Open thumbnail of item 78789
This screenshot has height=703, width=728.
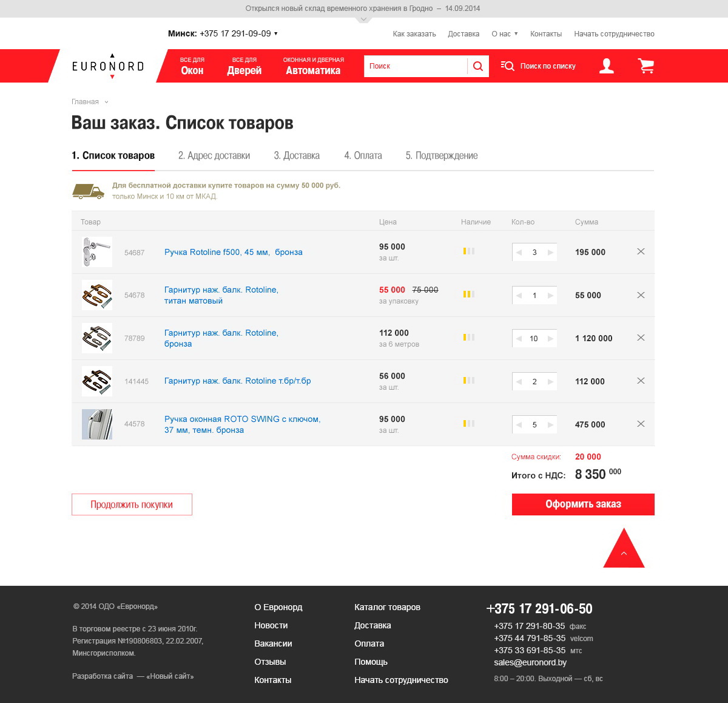(x=97, y=338)
